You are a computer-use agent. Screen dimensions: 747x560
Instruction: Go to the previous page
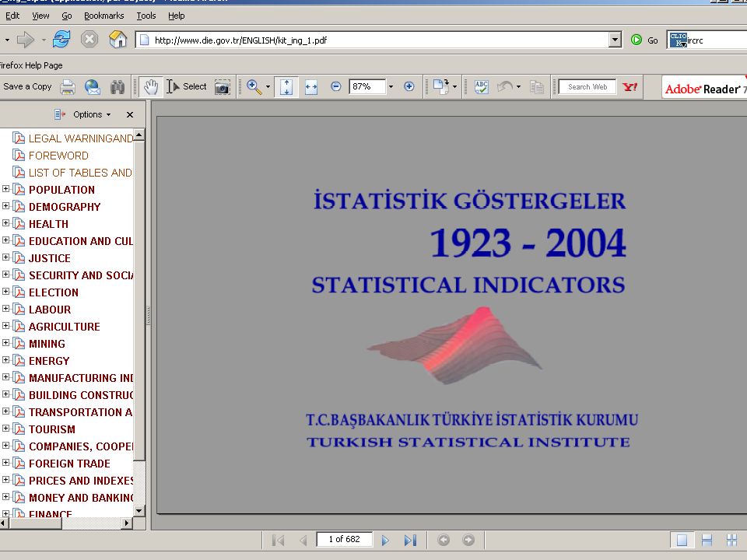[303, 540]
